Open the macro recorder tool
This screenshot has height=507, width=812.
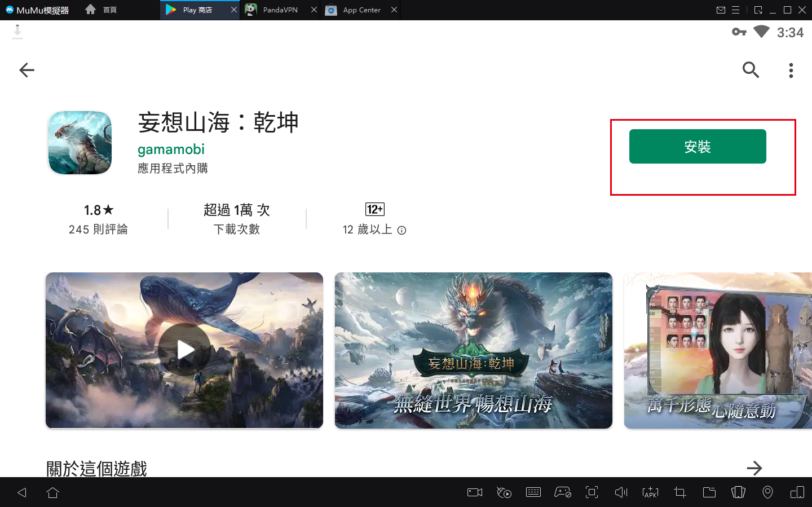(504, 493)
